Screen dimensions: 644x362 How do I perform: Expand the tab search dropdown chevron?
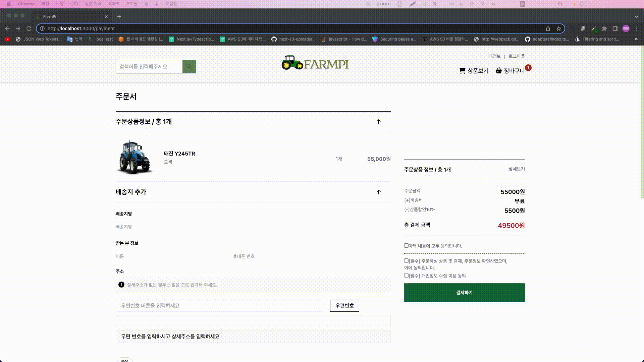637,17
